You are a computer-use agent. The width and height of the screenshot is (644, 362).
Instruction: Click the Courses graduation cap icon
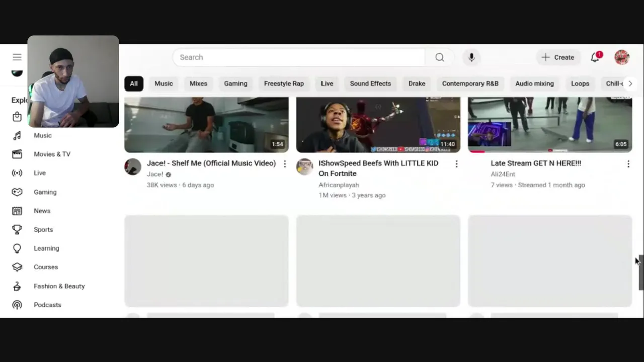(17, 267)
